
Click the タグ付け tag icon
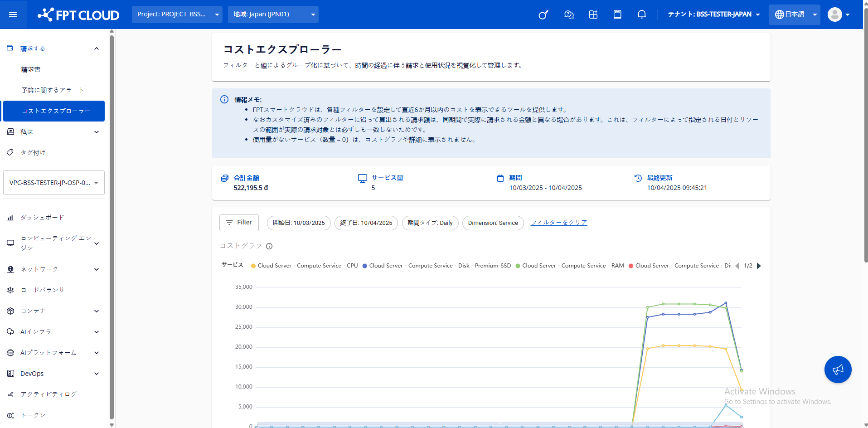pyautogui.click(x=10, y=152)
